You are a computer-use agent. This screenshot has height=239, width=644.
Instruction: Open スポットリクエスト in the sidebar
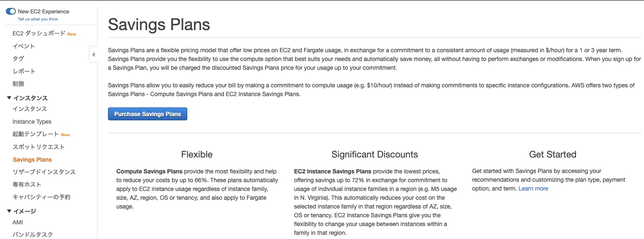[x=38, y=147]
